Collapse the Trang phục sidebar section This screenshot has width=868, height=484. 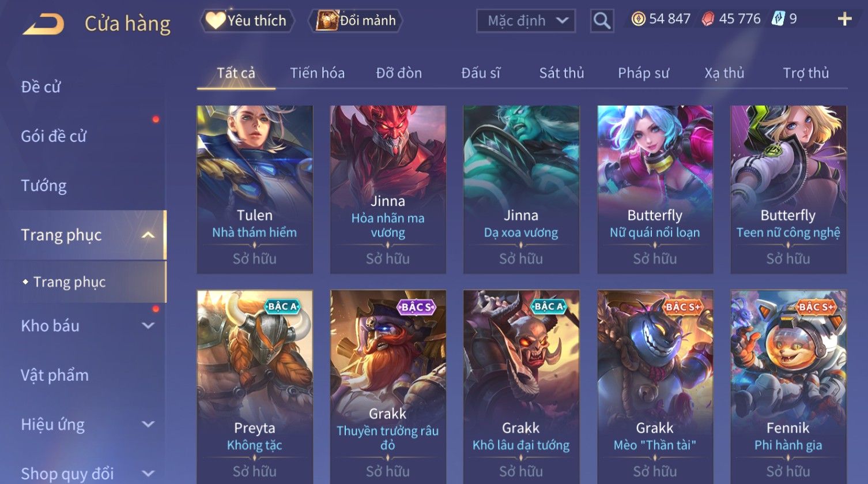[x=148, y=235]
